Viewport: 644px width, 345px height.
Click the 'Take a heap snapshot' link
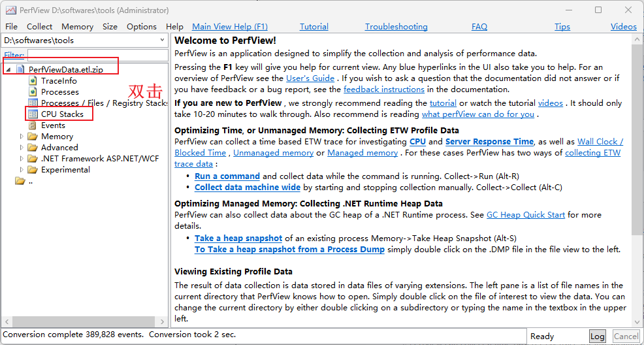(x=238, y=238)
